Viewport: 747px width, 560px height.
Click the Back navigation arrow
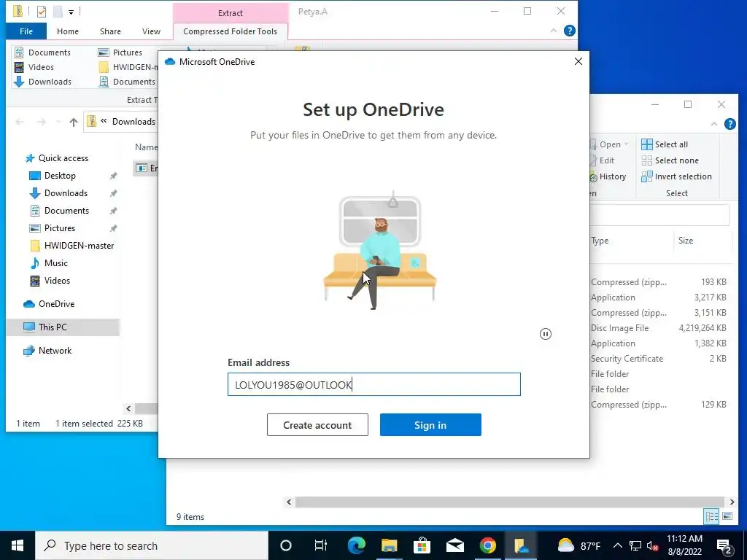click(x=20, y=122)
